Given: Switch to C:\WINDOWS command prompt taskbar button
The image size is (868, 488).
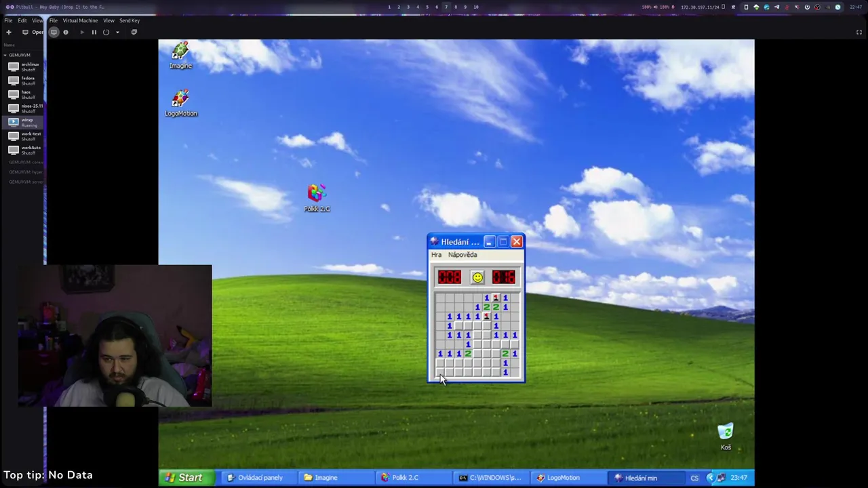Looking at the screenshot, I should click(x=490, y=478).
